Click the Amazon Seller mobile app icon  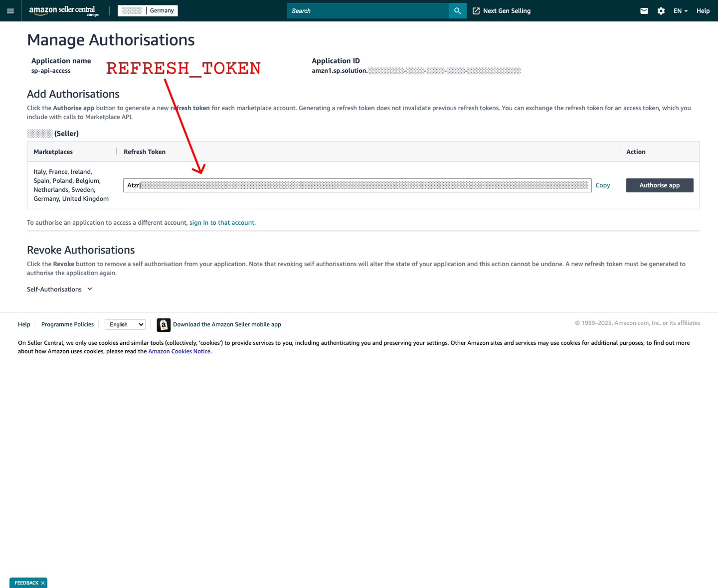click(x=164, y=325)
